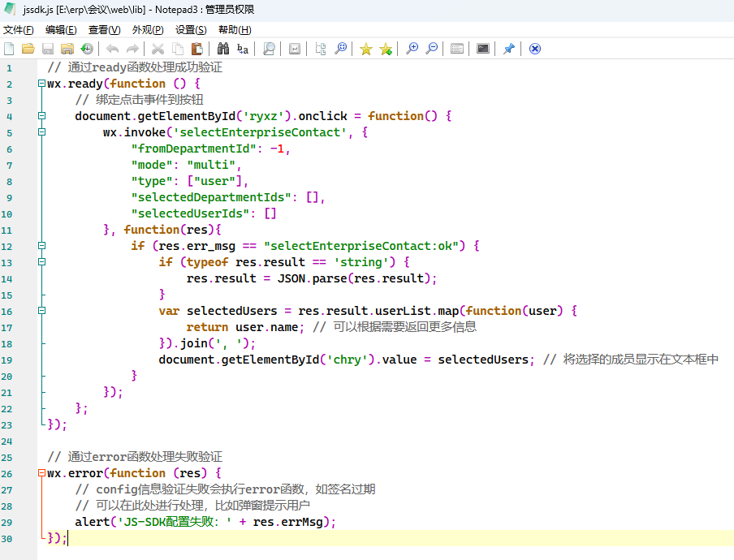The image size is (734, 560).
Task: Click the 'ryxz' string on line 4
Action: tap(264, 116)
